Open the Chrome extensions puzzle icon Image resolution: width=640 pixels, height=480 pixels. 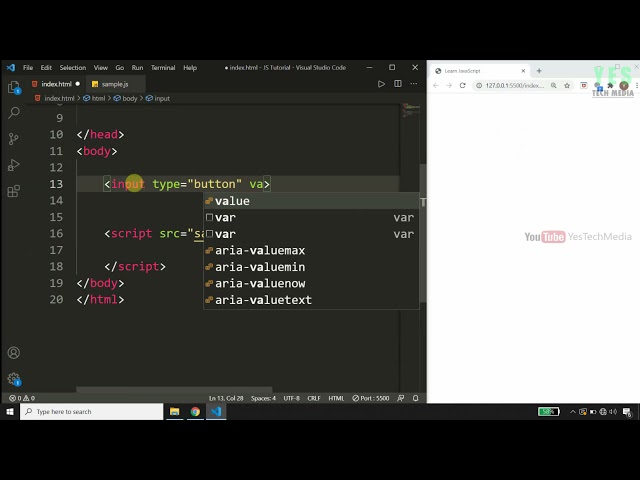tap(610, 85)
